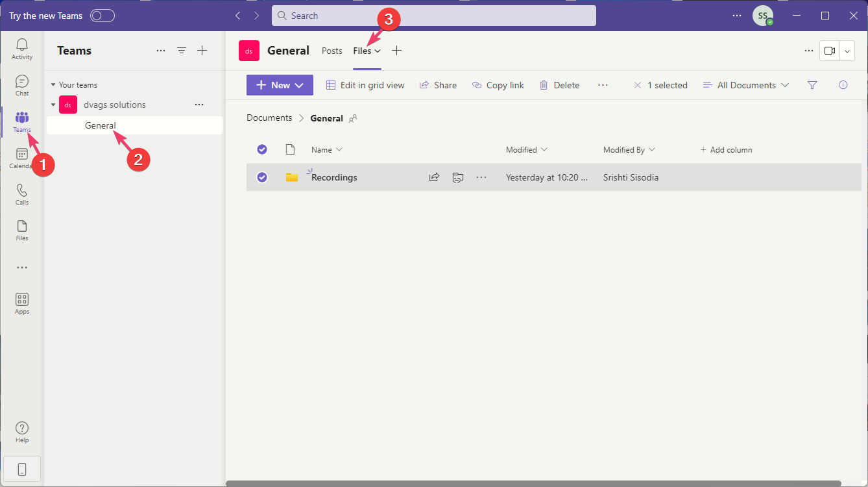Click the Share toolbar button

coord(438,85)
